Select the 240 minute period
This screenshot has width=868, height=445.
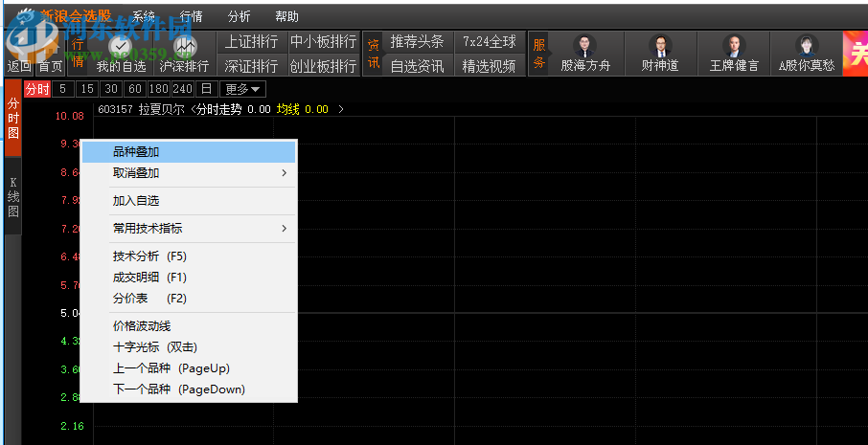tap(182, 89)
